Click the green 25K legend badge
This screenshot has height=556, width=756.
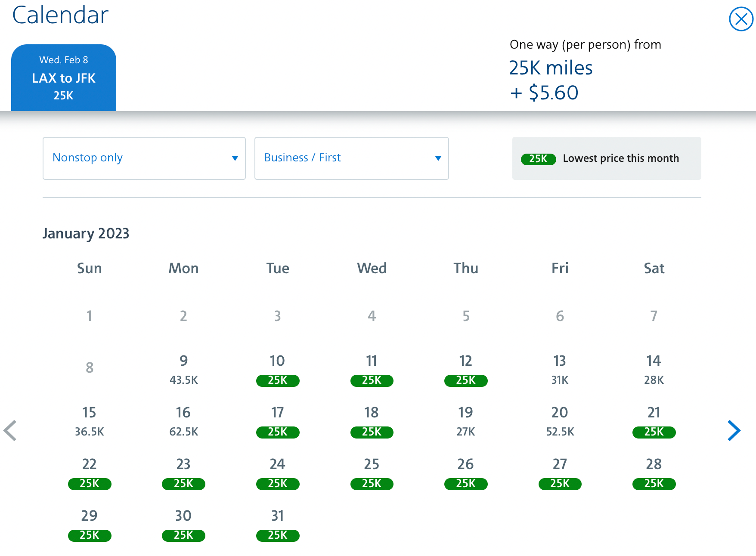click(x=538, y=159)
